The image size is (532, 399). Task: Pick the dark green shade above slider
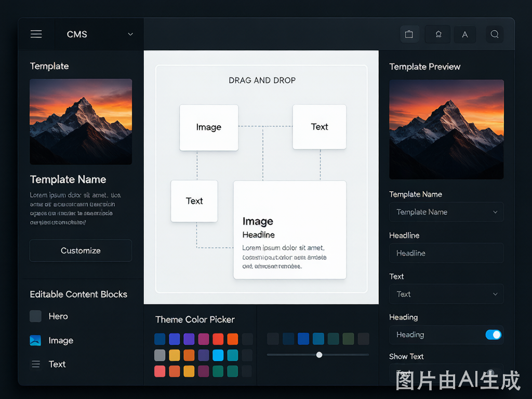348,339
